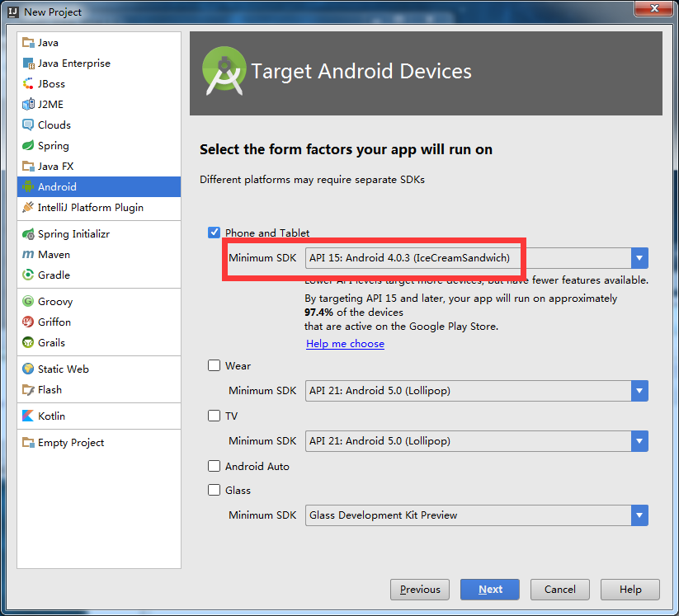Click the J2ME icon

pyautogui.click(x=28, y=105)
